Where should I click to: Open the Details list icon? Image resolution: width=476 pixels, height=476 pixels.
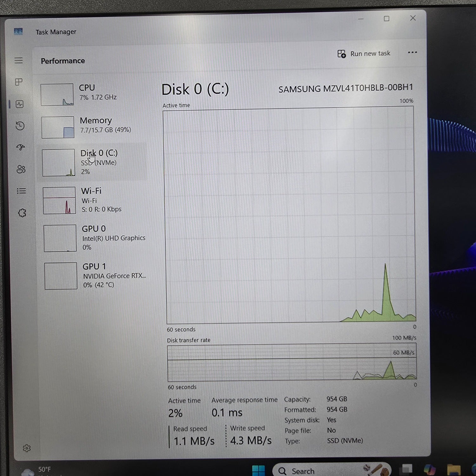[x=21, y=191]
